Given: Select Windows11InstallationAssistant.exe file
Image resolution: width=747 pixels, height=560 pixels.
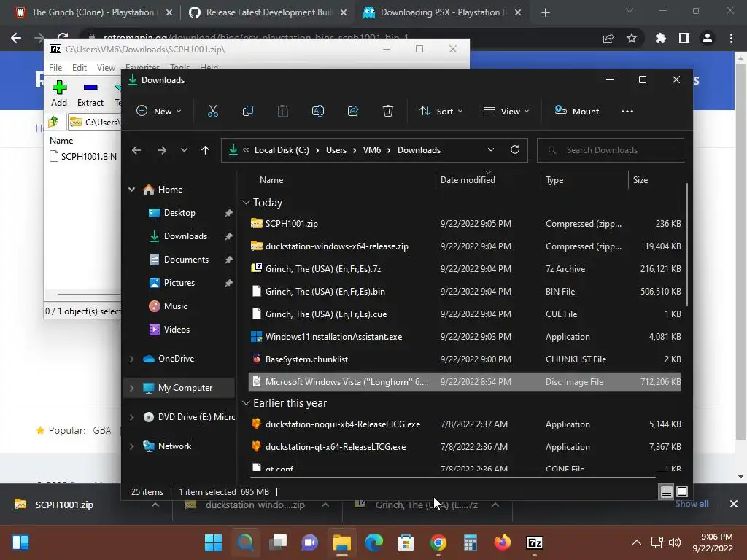Looking at the screenshot, I should click(465, 337).
